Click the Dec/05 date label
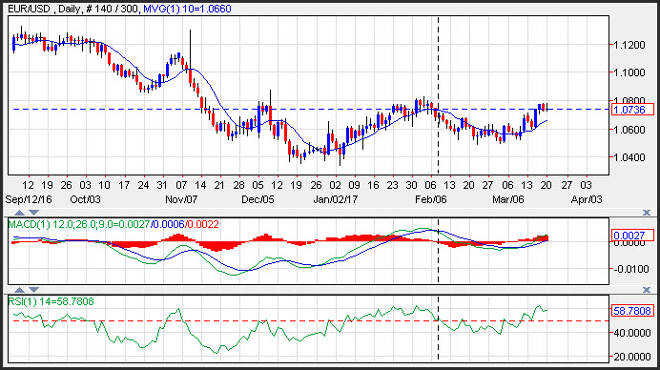The width and height of the screenshot is (660, 370). (x=258, y=199)
